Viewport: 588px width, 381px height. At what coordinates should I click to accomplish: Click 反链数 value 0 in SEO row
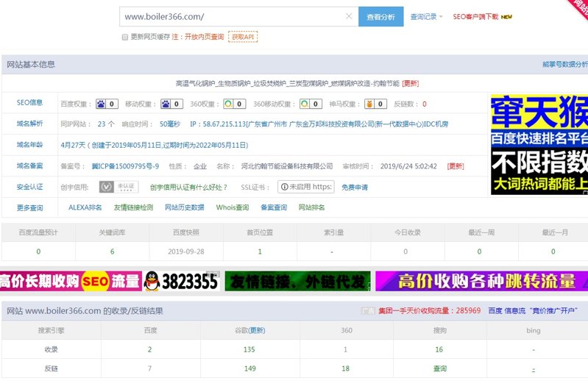coord(425,104)
